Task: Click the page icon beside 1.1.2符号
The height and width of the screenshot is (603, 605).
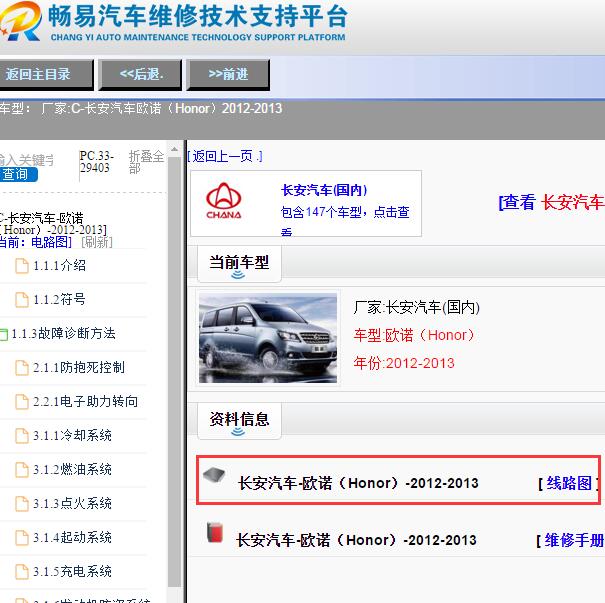Action: (x=22, y=299)
